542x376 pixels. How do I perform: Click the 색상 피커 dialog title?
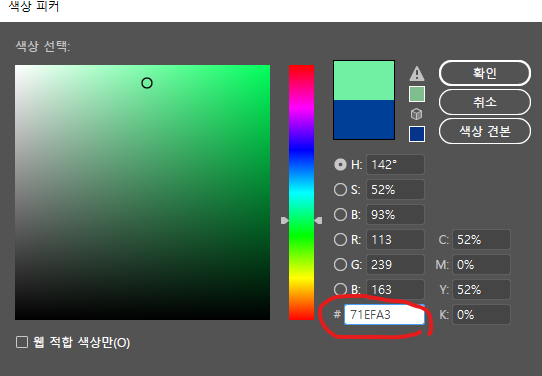pos(34,6)
